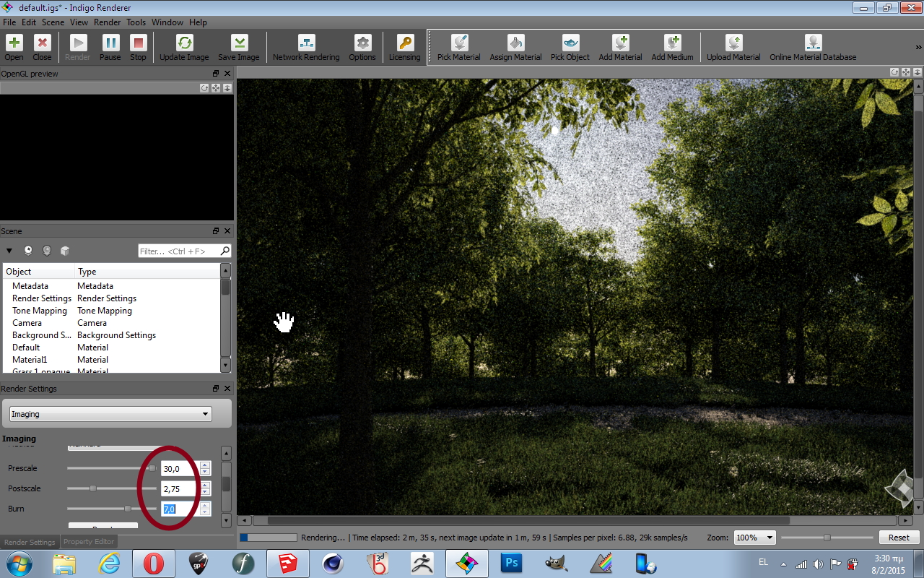The width and height of the screenshot is (924, 578).
Task: Open the Render menu
Action: point(107,22)
